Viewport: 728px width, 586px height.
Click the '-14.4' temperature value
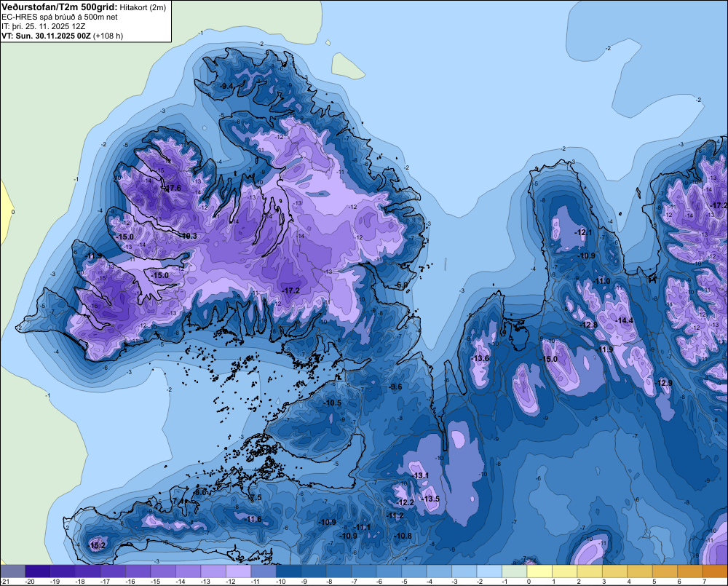point(625,321)
